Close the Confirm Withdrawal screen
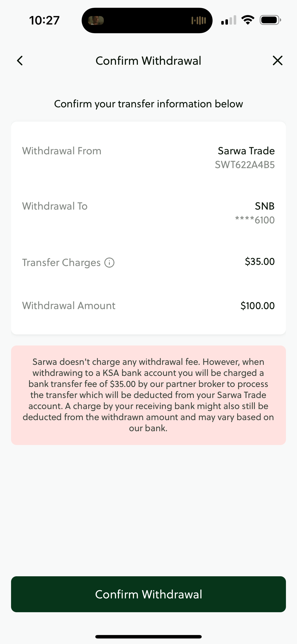 (x=277, y=61)
